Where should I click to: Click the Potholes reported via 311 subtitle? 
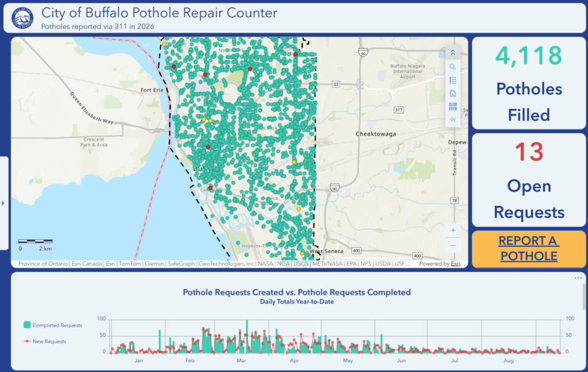click(x=98, y=26)
